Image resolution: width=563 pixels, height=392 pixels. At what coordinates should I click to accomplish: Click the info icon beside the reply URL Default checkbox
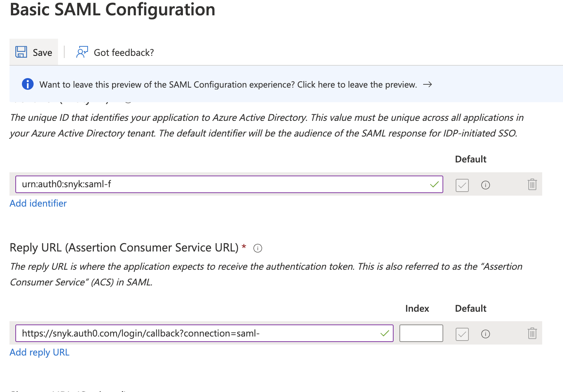[x=486, y=334]
